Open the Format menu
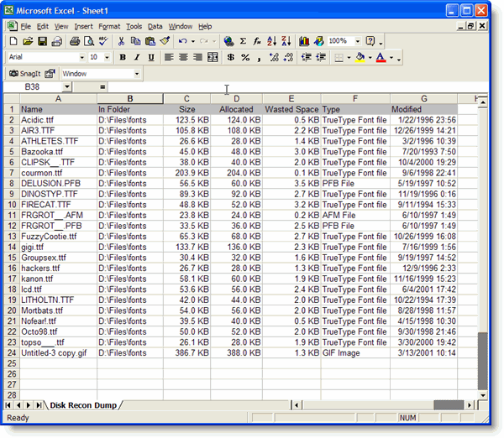 tap(109, 27)
